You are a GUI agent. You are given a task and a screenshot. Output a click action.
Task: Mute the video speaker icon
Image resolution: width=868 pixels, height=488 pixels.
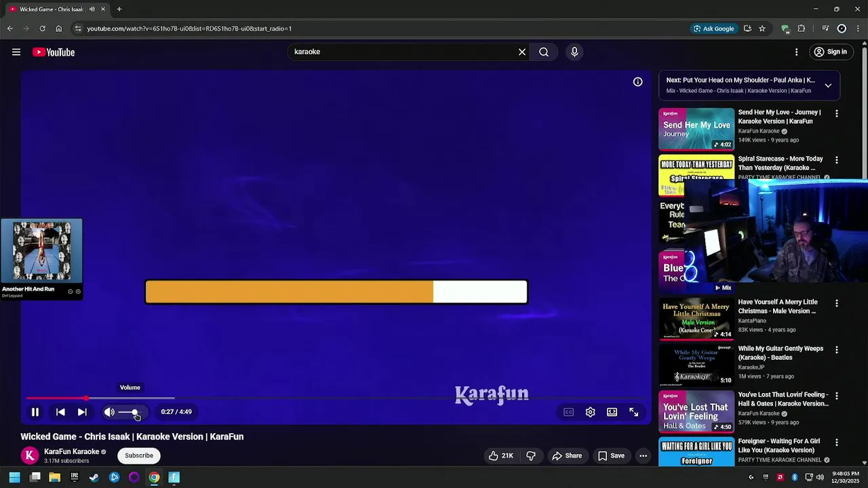(x=109, y=411)
